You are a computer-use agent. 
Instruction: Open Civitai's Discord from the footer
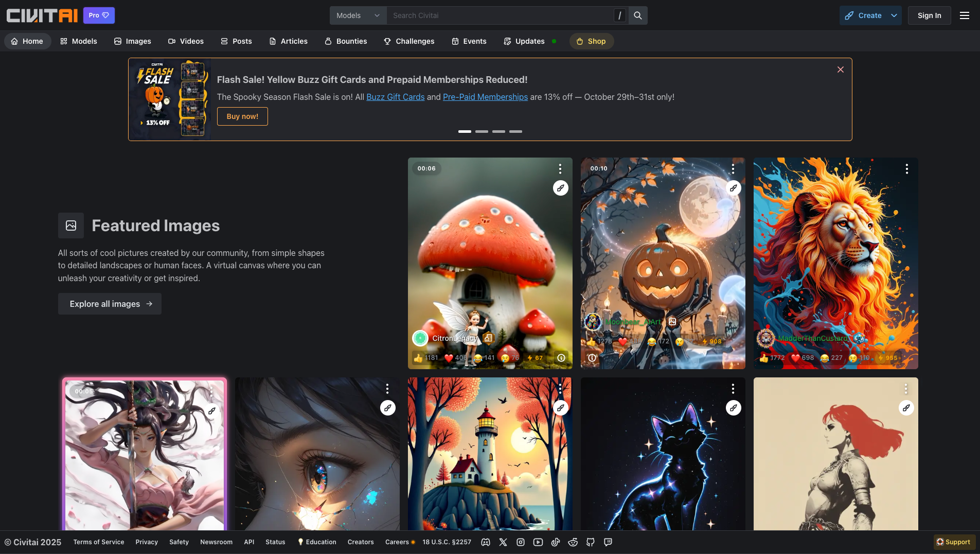485,542
